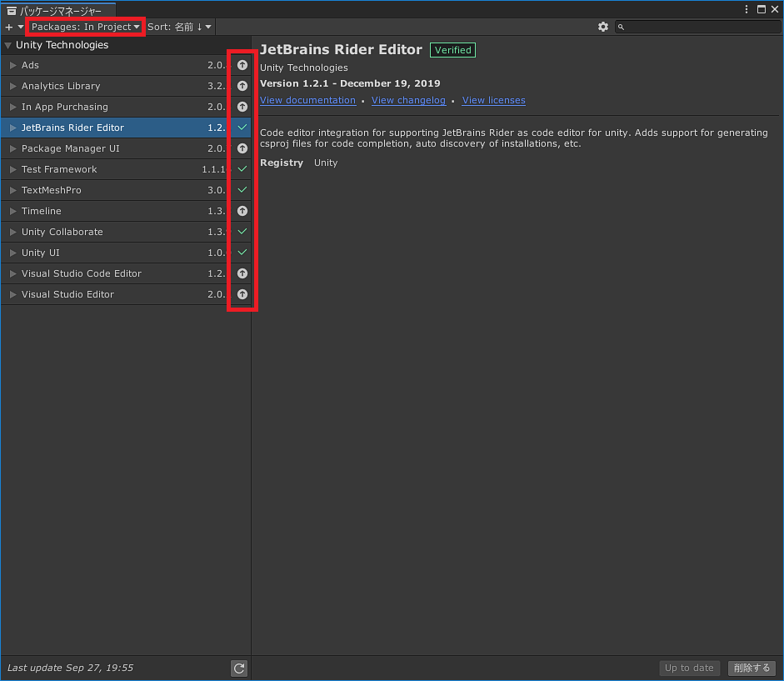784x681 pixels.
Task: Select the Unity UI package
Action: point(126,253)
